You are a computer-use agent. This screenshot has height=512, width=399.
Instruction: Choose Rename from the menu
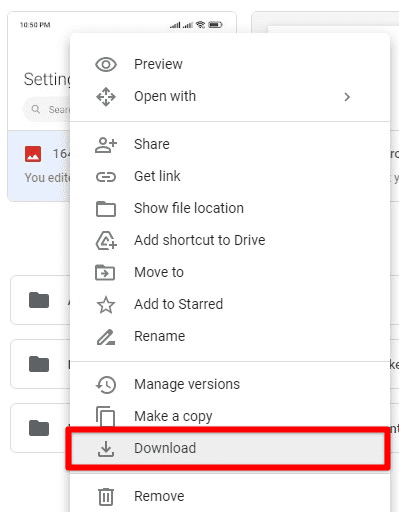pos(230,336)
